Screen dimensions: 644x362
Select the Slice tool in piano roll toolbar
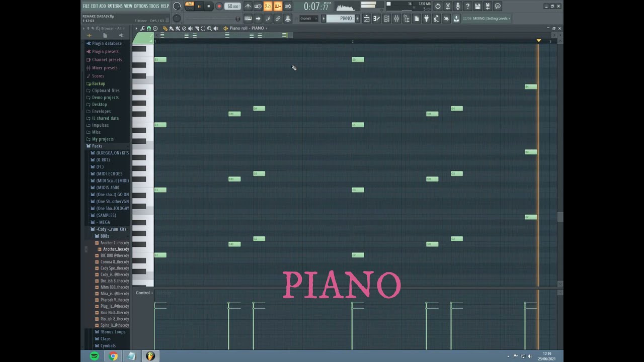coord(197,28)
